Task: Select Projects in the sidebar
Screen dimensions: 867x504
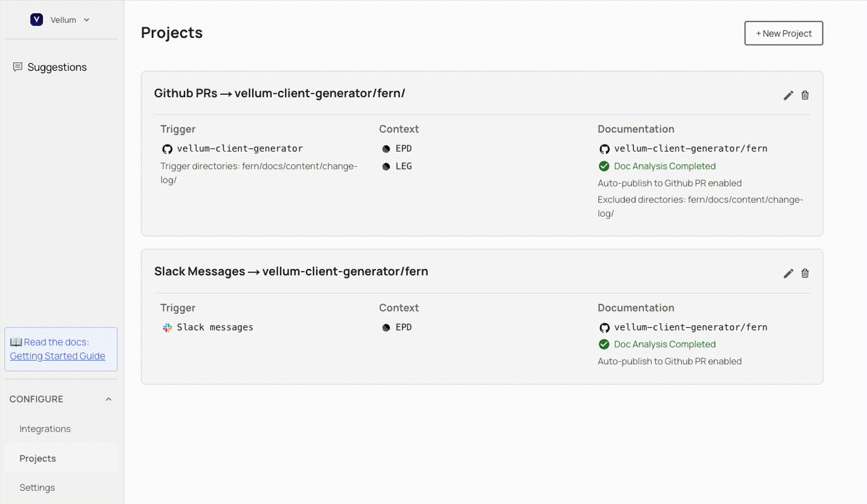Action: pos(38,458)
